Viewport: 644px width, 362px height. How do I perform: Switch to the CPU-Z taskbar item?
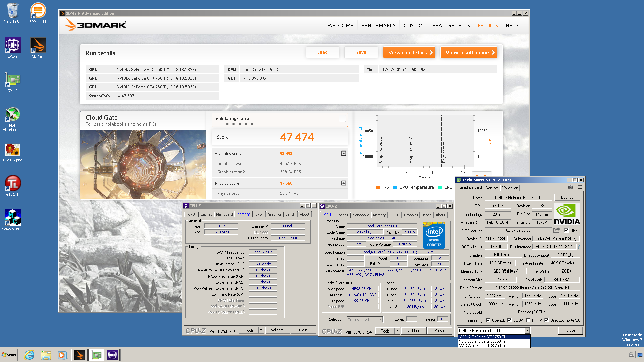pos(112,355)
